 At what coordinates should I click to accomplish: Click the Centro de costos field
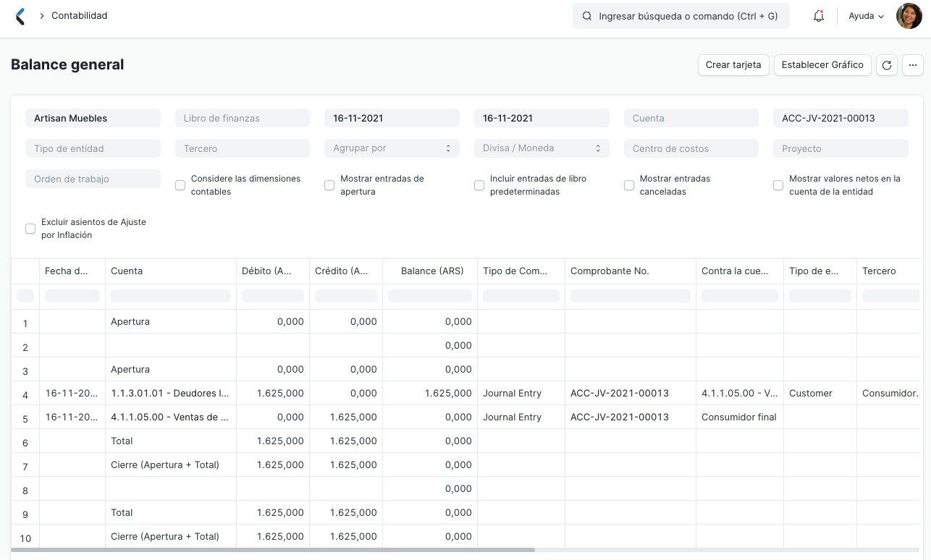tap(691, 148)
